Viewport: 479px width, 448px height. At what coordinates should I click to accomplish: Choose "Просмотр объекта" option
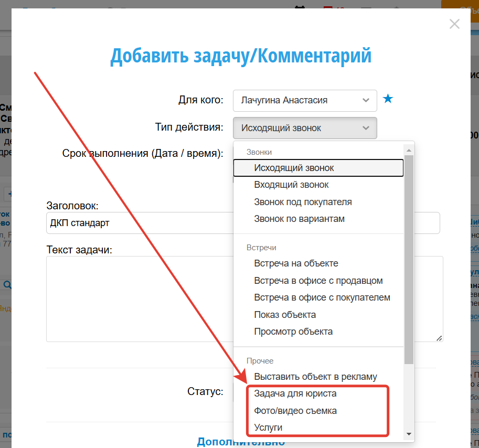[x=293, y=332]
